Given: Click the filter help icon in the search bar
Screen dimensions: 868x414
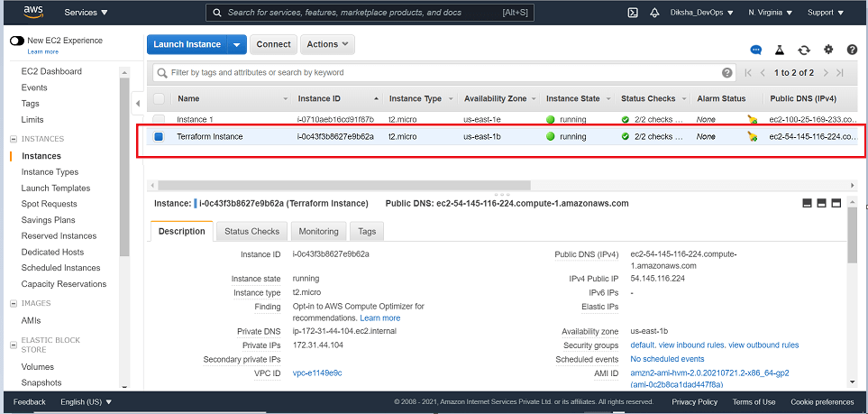Looking at the screenshot, I should pyautogui.click(x=726, y=72).
